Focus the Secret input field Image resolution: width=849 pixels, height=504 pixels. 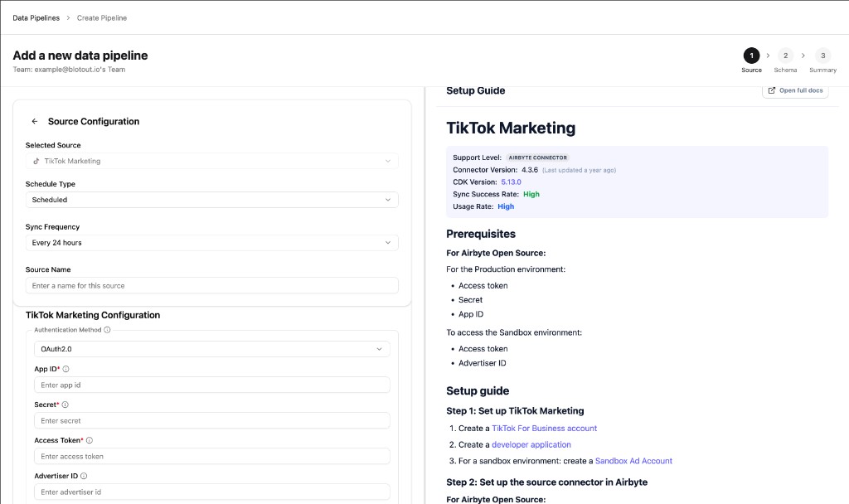(x=211, y=420)
